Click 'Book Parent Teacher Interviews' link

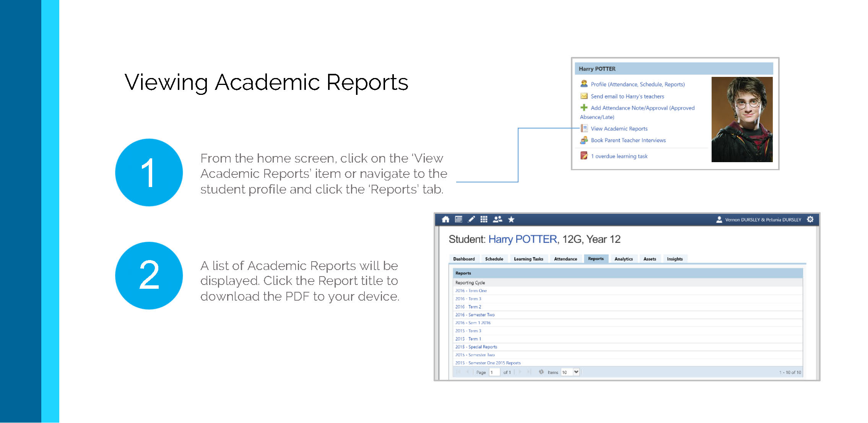pos(628,140)
